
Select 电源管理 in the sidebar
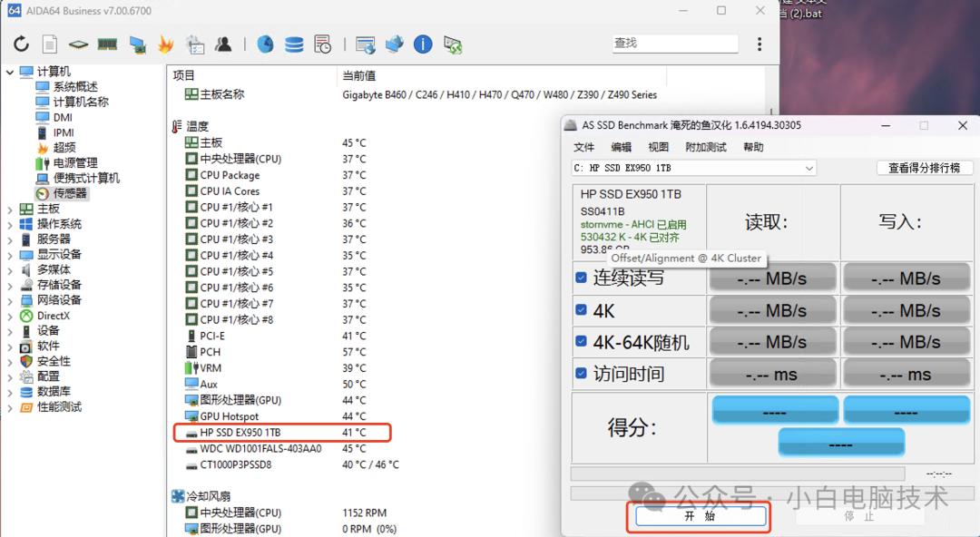click(x=75, y=163)
